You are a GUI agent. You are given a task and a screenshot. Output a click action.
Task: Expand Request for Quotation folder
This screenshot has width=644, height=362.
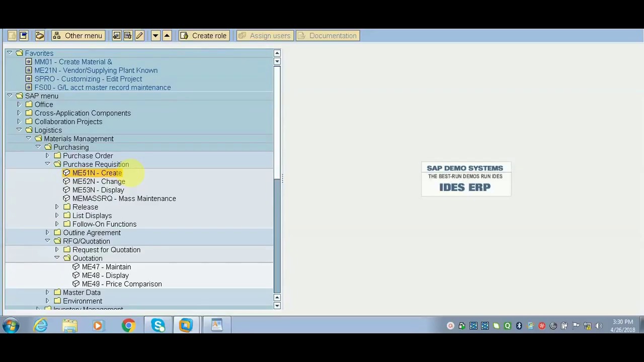pyautogui.click(x=57, y=250)
